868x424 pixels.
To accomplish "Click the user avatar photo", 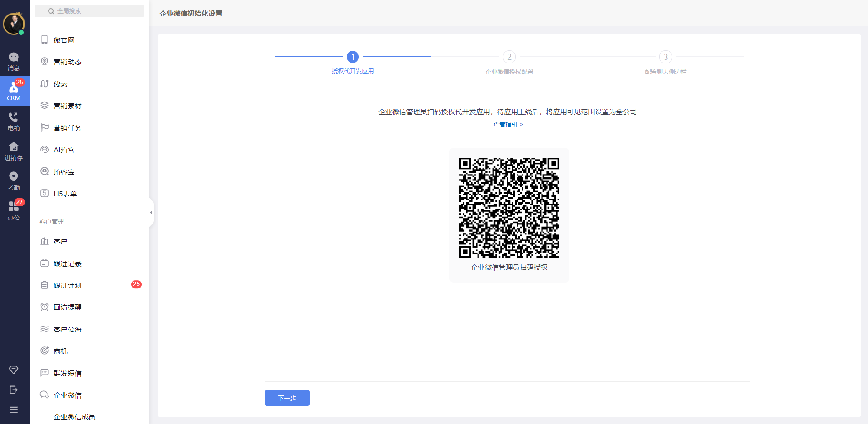I will (x=14, y=23).
